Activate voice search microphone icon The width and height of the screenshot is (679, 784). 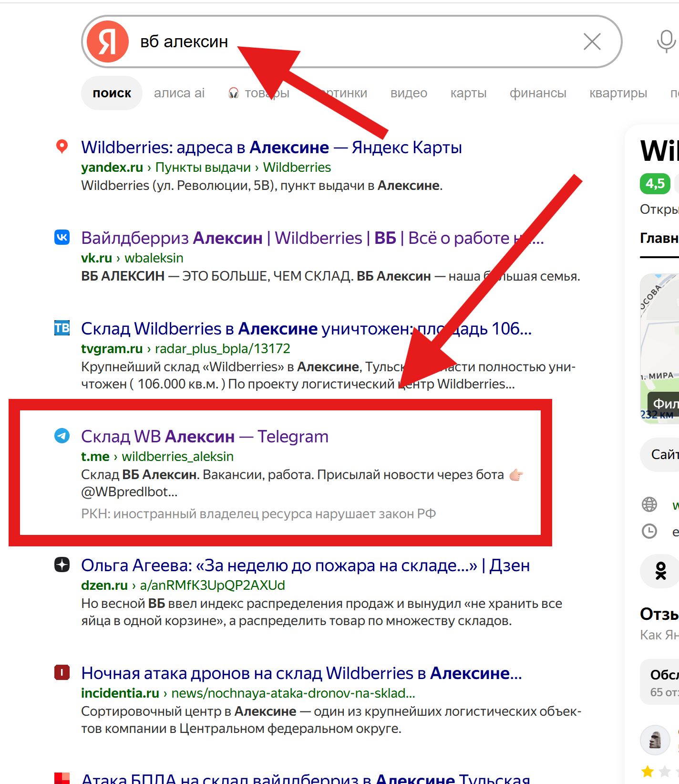(x=666, y=42)
